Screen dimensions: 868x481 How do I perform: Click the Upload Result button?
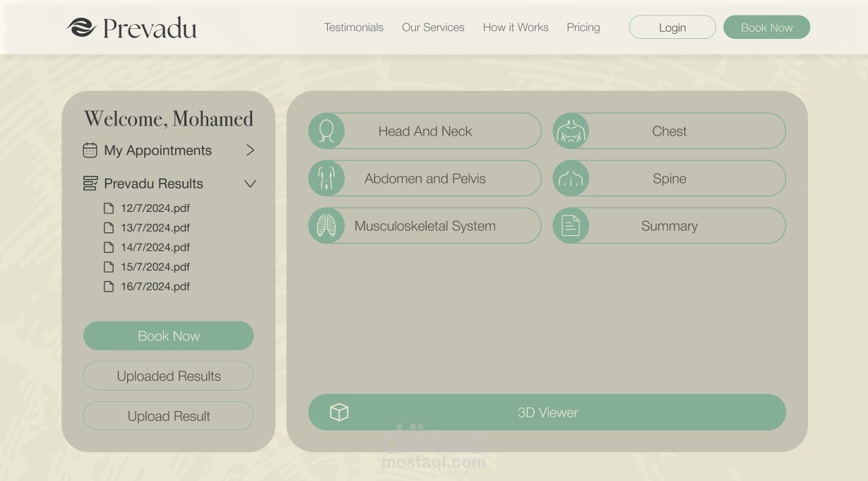pos(168,416)
